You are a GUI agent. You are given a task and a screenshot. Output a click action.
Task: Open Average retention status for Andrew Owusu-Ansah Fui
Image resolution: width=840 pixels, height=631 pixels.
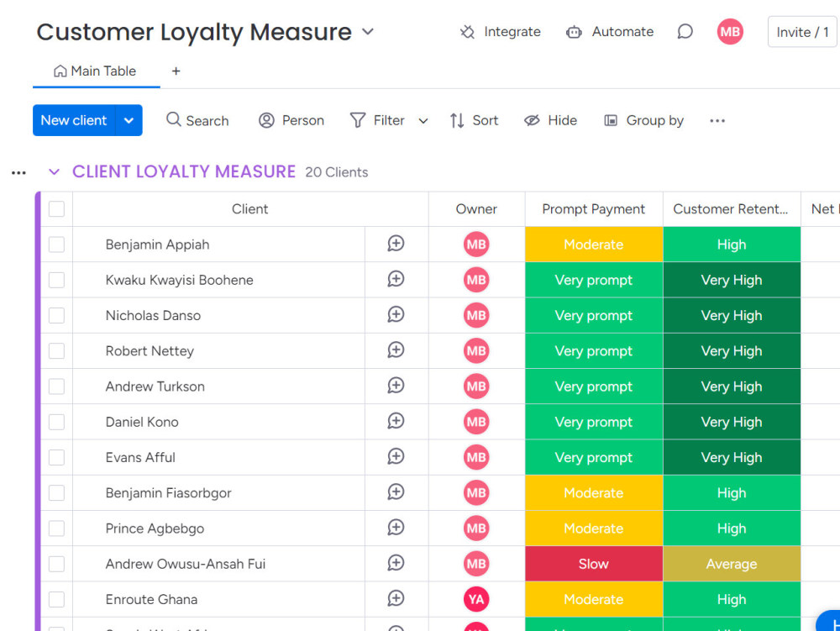732,564
